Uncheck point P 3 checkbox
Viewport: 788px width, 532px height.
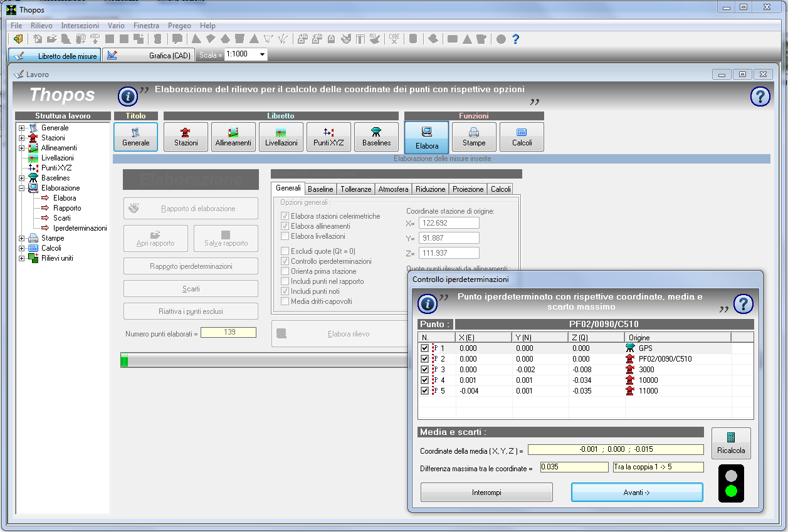pos(425,369)
